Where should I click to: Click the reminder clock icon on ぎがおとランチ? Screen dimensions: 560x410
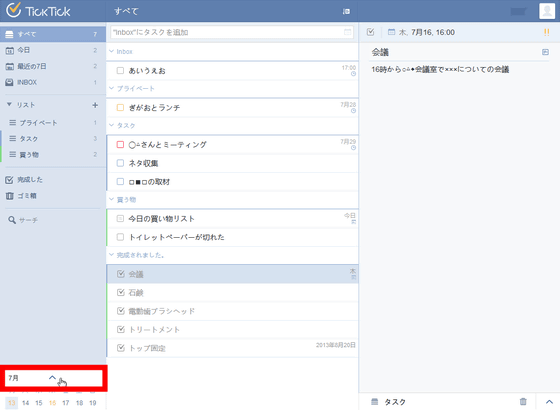(x=353, y=111)
